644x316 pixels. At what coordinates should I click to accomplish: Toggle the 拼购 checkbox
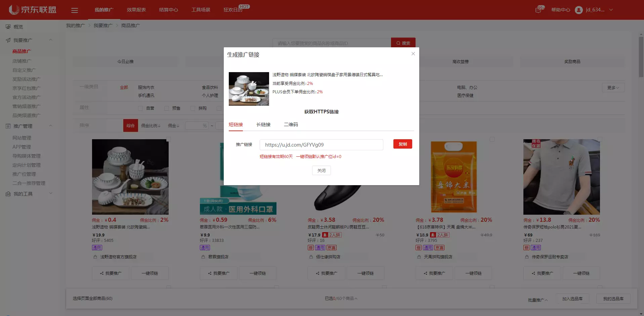point(193,108)
